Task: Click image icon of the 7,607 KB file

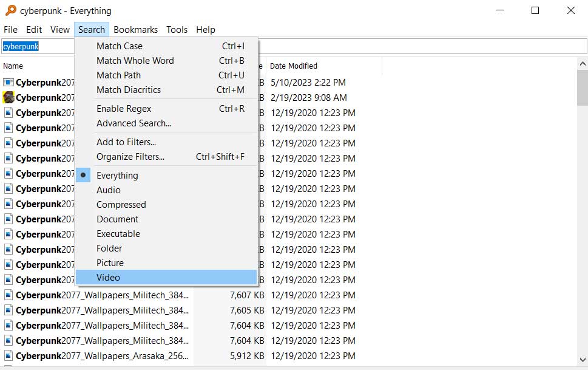Action: click(x=8, y=295)
